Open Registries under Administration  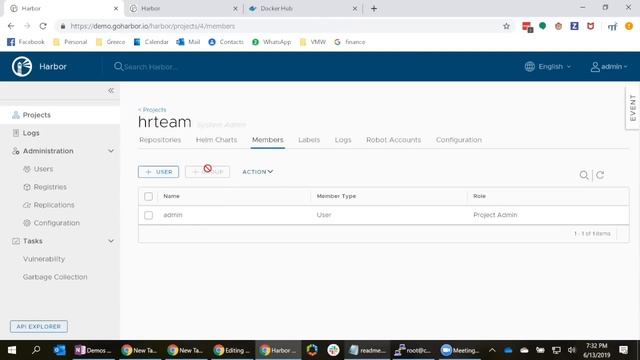coord(50,187)
